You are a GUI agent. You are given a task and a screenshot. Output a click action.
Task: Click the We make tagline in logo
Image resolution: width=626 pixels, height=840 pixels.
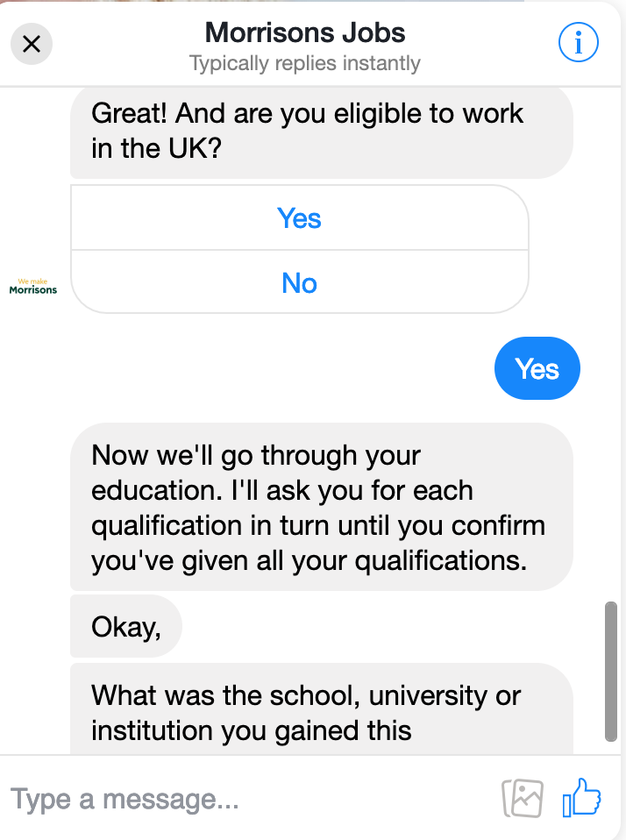click(32, 281)
